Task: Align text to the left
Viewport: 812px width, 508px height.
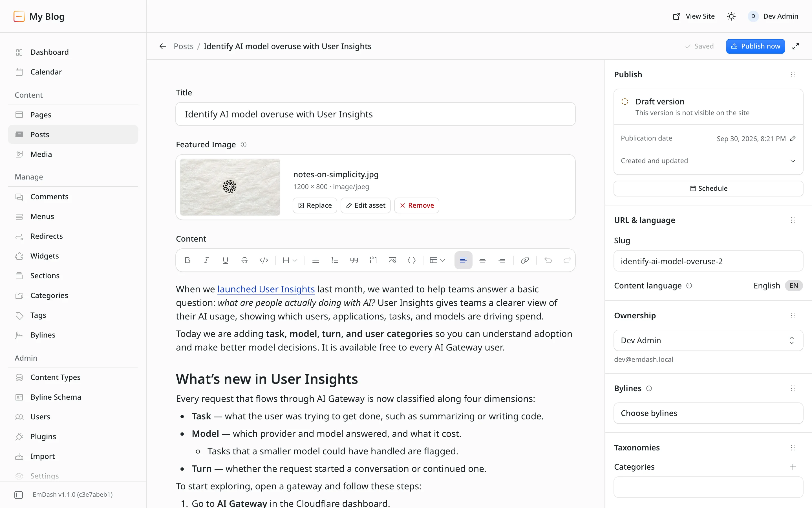Action: [x=464, y=260]
